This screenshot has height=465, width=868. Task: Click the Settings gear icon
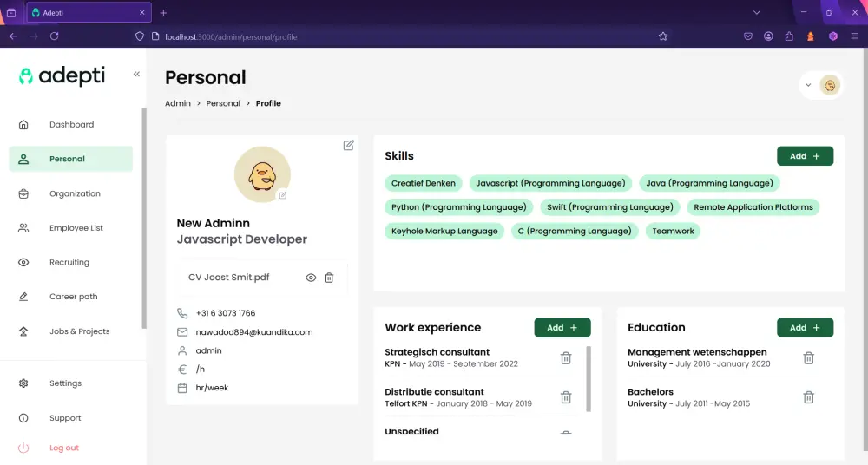pos(23,383)
